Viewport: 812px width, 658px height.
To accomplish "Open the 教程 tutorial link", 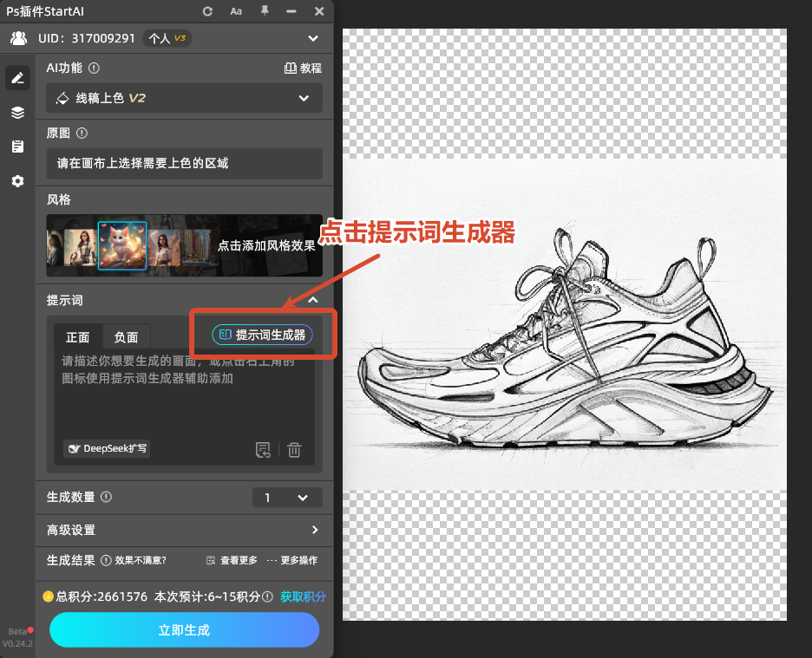I will click(303, 68).
